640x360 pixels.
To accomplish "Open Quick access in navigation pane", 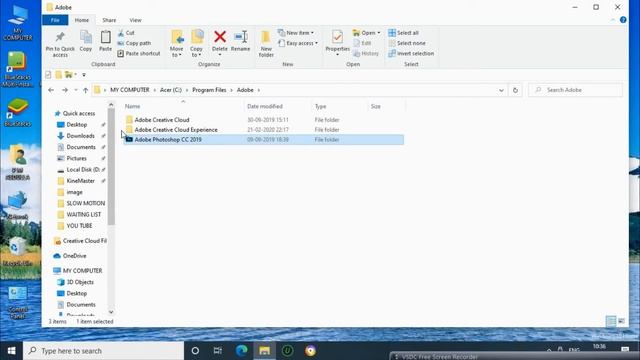I will pyautogui.click(x=79, y=113).
